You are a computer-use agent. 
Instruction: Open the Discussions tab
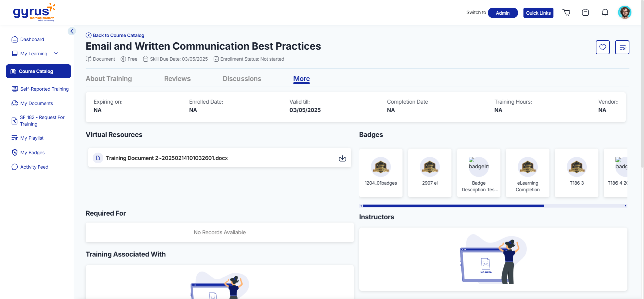[x=242, y=79]
